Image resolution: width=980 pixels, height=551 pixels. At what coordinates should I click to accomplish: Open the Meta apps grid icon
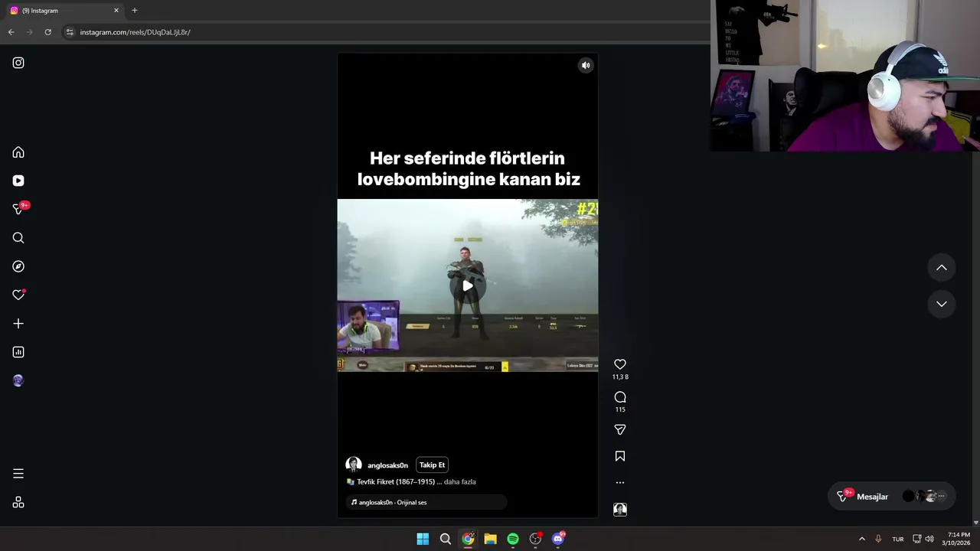[x=18, y=503]
